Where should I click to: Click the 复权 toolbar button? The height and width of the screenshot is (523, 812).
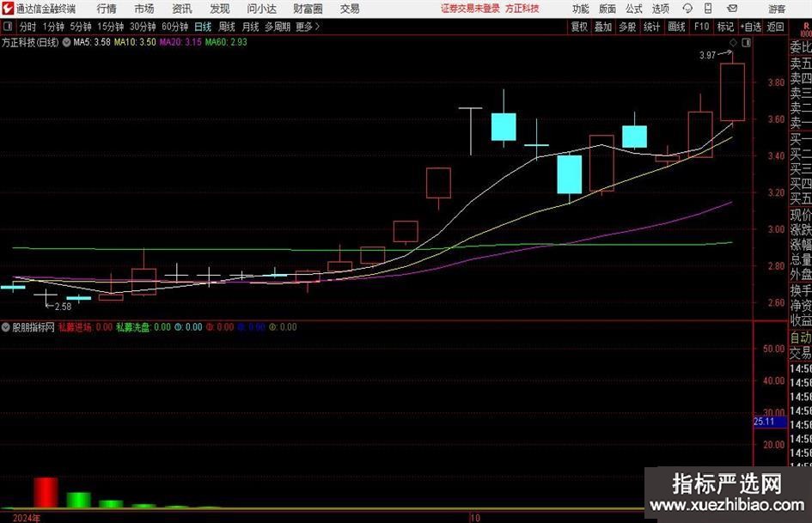tap(579, 27)
